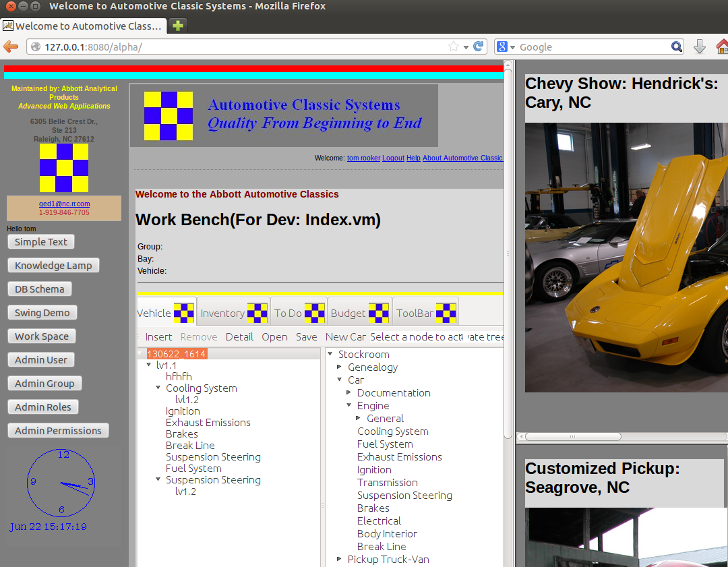
Task: Click the URL address bar
Action: (x=243, y=47)
